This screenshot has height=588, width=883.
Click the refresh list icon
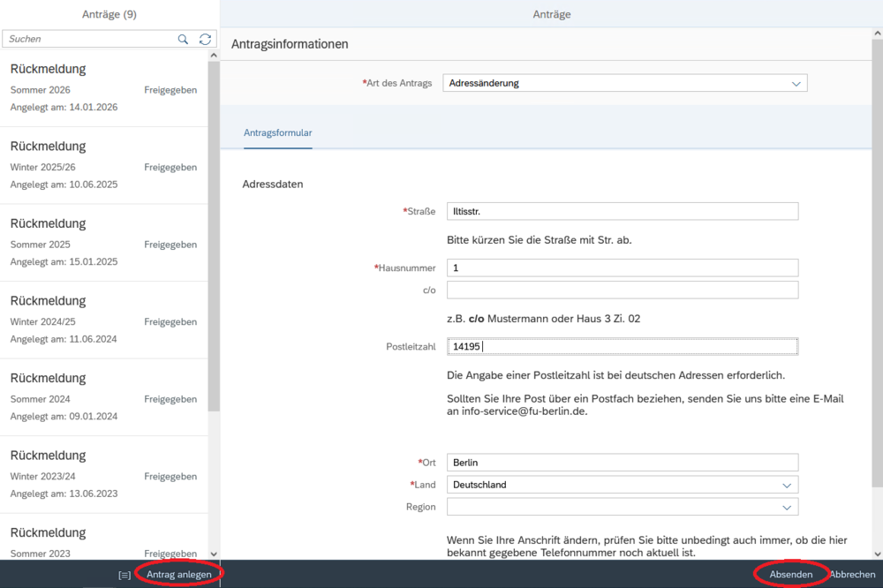point(205,39)
